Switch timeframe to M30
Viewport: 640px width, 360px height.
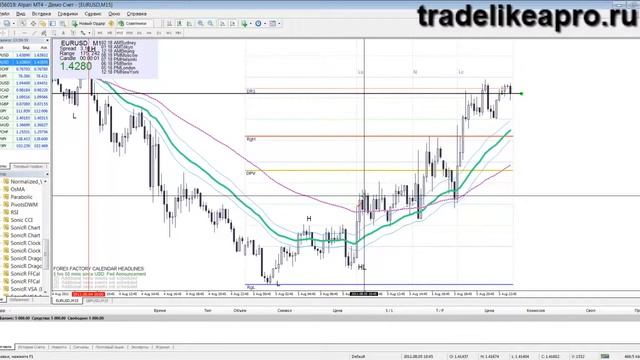(129, 33)
